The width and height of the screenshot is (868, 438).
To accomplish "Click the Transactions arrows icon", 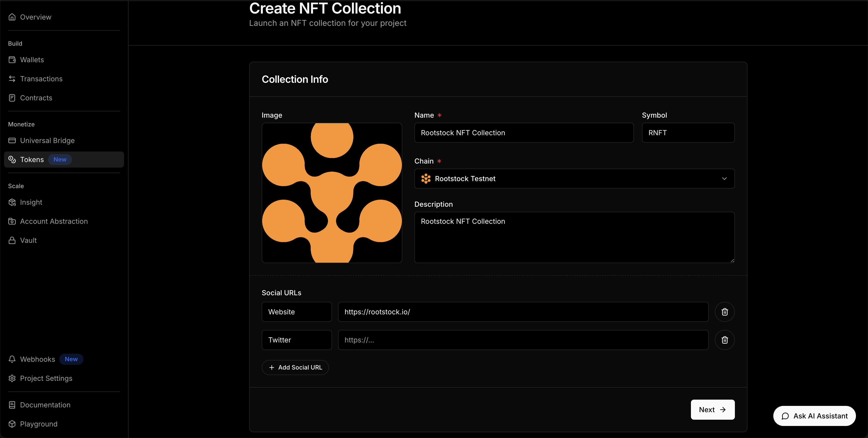I will coord(12,79).
